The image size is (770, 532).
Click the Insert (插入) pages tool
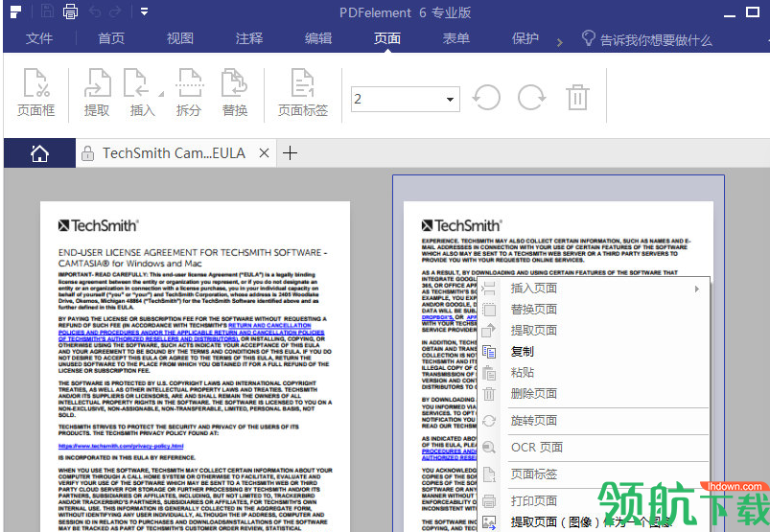point(143,93)
